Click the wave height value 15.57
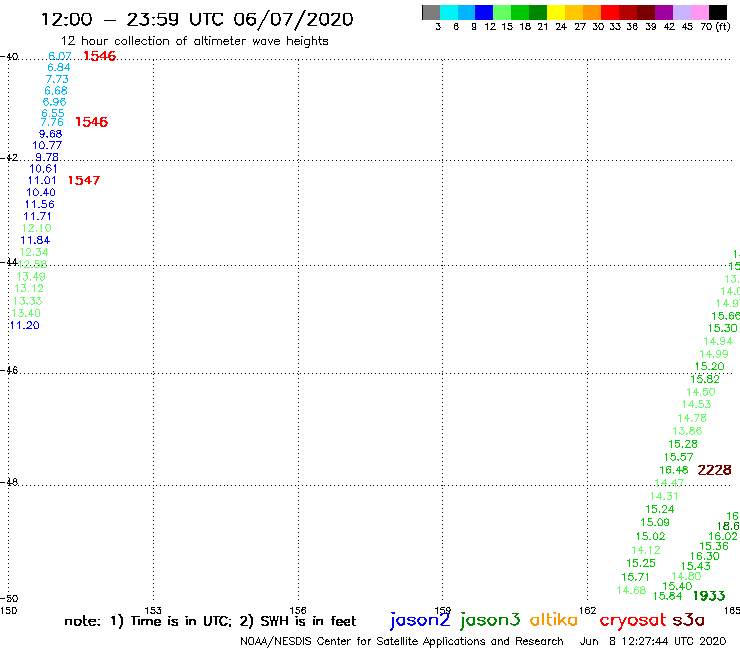This screenshot has width=740, height=650. tap(679, 457)
